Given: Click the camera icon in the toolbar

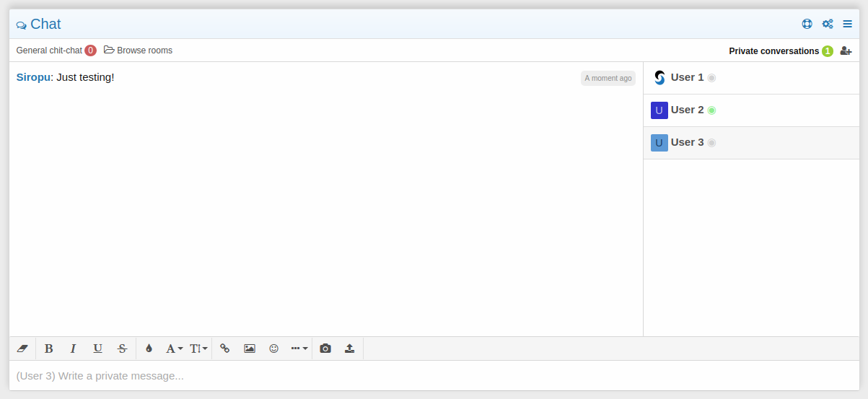Looking at the screenshot, I should 325,348.
